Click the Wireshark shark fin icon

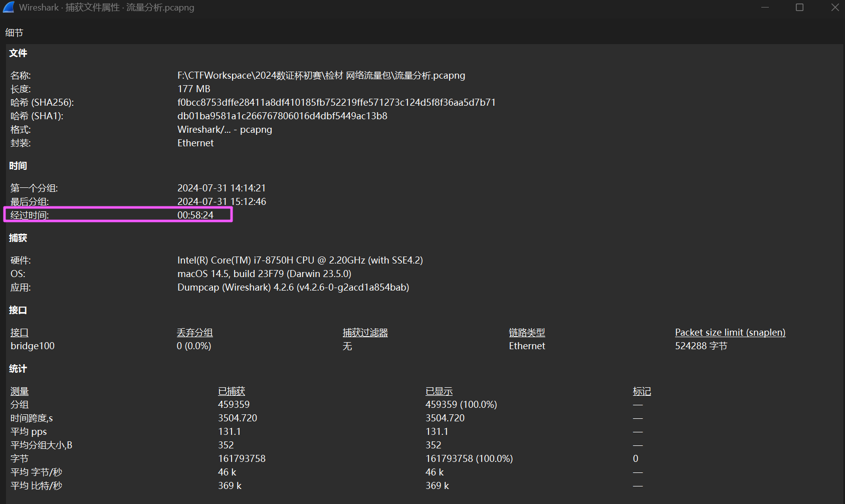9,7
